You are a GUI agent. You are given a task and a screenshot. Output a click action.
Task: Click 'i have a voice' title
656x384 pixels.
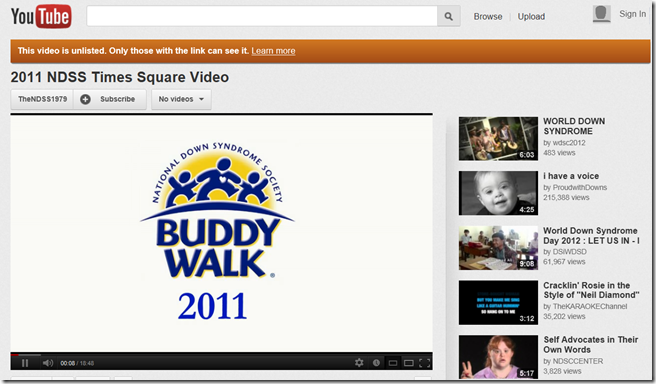571,176
